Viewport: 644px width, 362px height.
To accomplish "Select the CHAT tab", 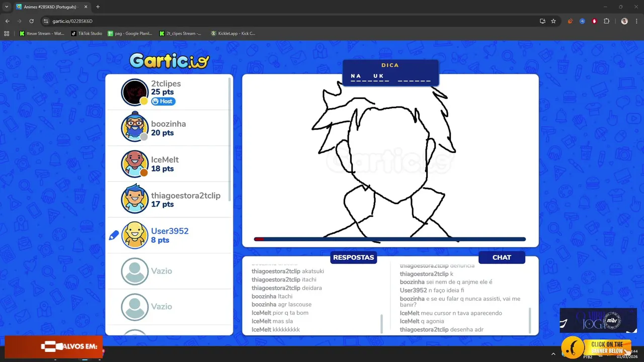I will click(x=502, y=257).
